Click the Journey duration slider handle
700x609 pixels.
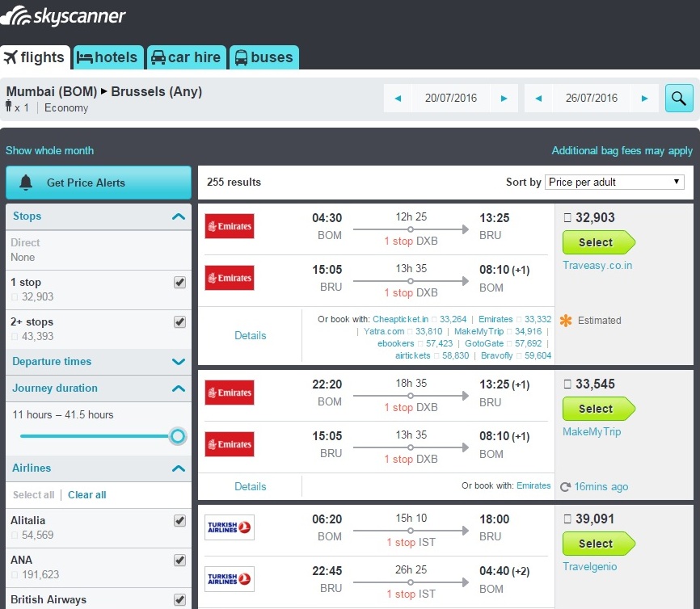coord(178,436)
